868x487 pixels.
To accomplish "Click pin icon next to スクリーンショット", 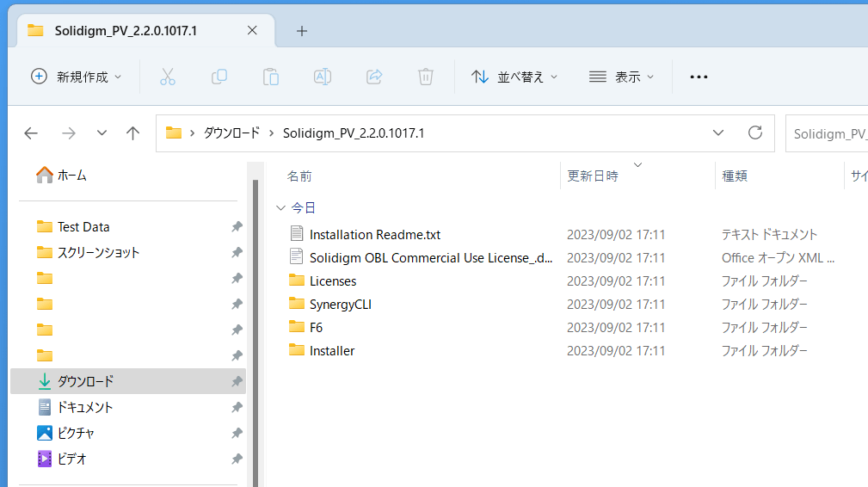I will point(237,252).
